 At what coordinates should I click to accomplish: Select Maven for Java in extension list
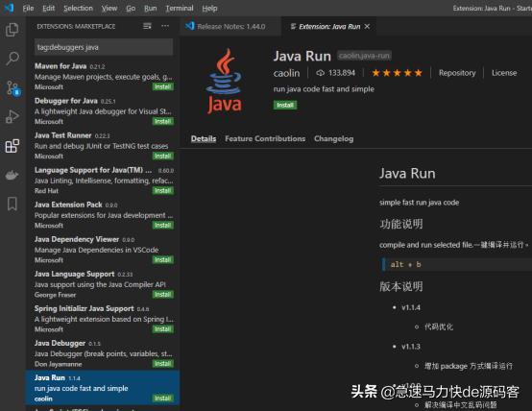(103, 77)
